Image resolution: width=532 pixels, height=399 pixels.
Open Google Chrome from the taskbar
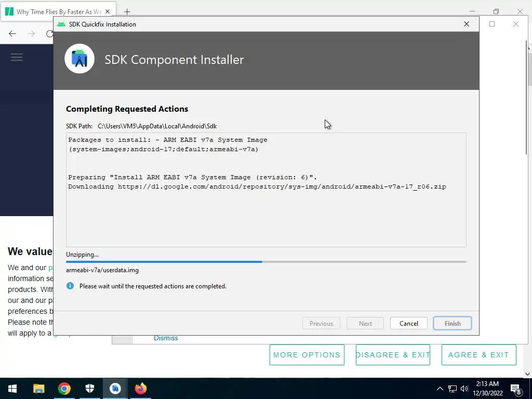click(64, 389)
